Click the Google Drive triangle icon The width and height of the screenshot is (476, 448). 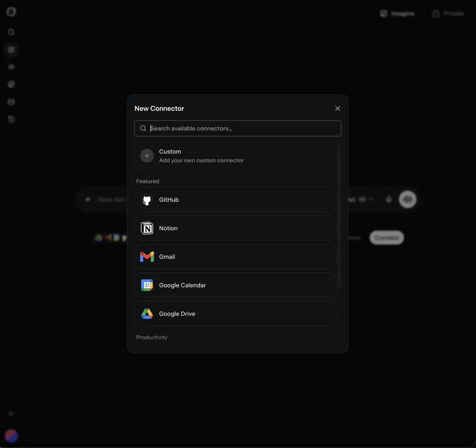147,314
